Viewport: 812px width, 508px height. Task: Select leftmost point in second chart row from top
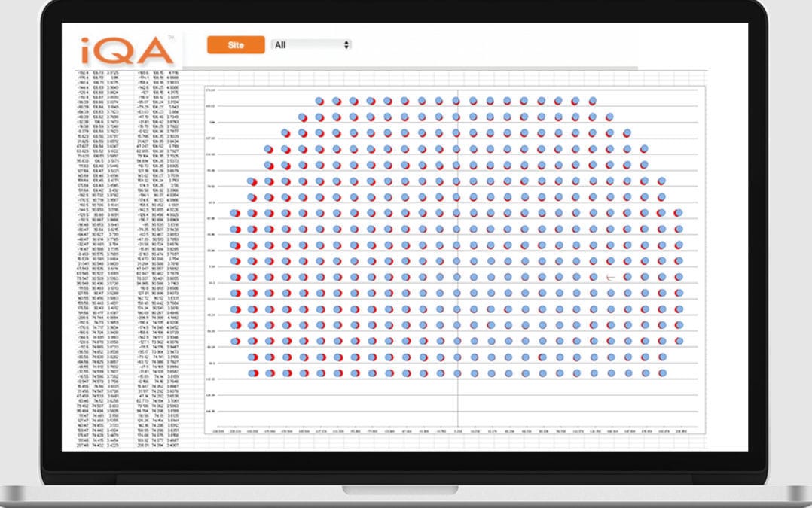(x=303, y=117)
